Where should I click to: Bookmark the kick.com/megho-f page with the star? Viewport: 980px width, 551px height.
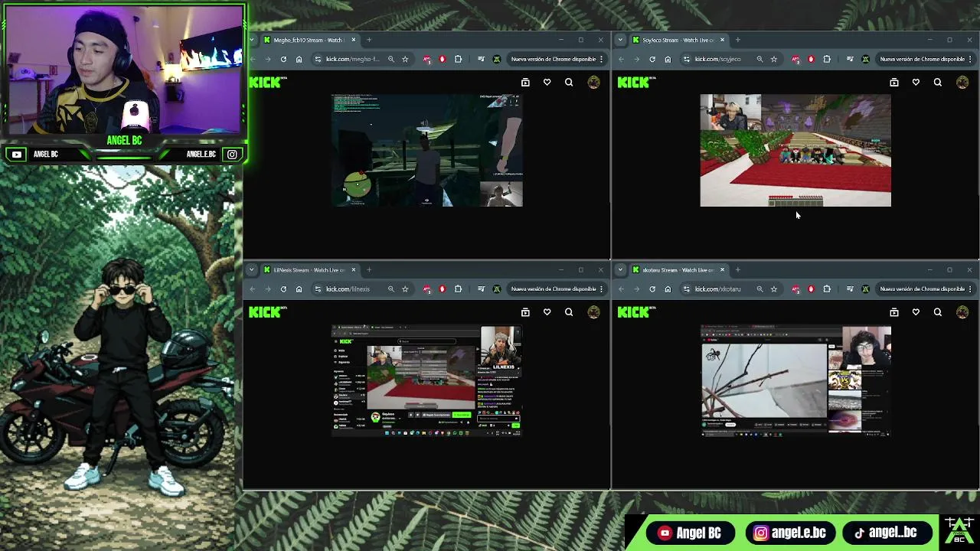point(405,59)
